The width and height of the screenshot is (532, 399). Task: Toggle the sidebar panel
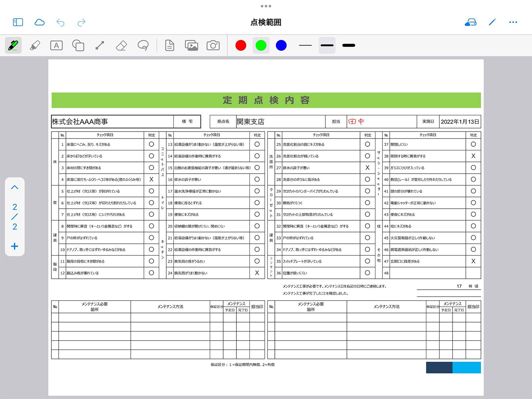[x=18, y=22]
